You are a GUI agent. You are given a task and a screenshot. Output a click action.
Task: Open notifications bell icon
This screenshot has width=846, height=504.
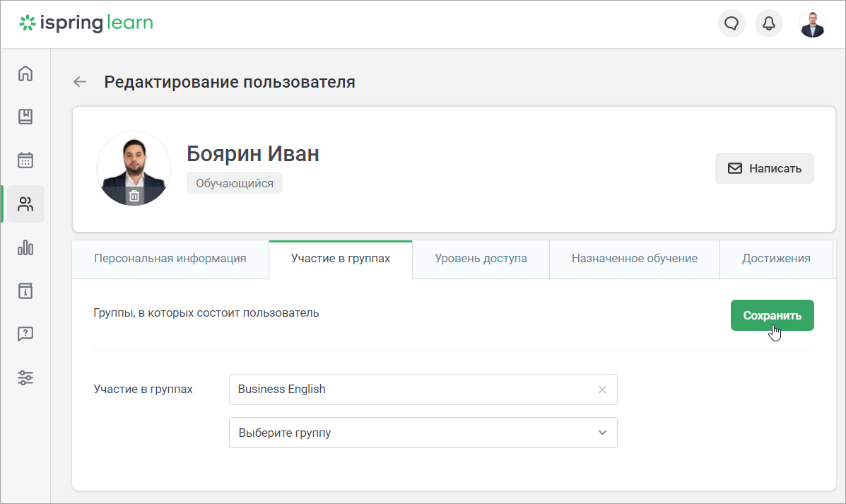(x=769, y=23)
